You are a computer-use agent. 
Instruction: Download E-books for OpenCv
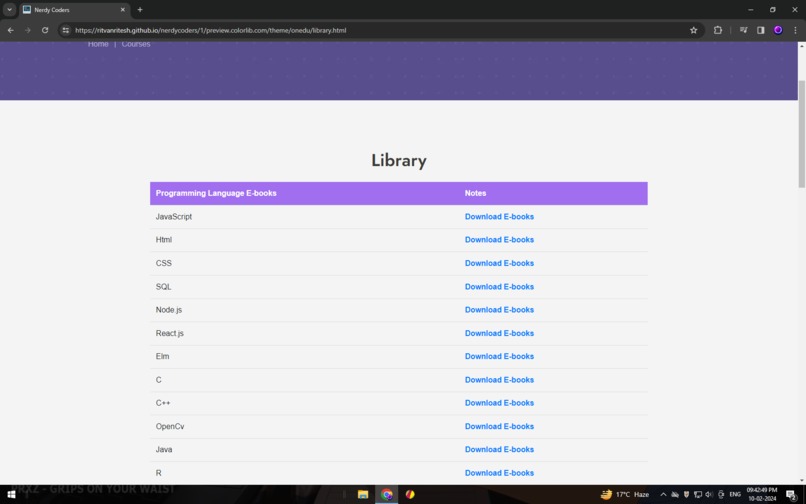coord(499,426)
